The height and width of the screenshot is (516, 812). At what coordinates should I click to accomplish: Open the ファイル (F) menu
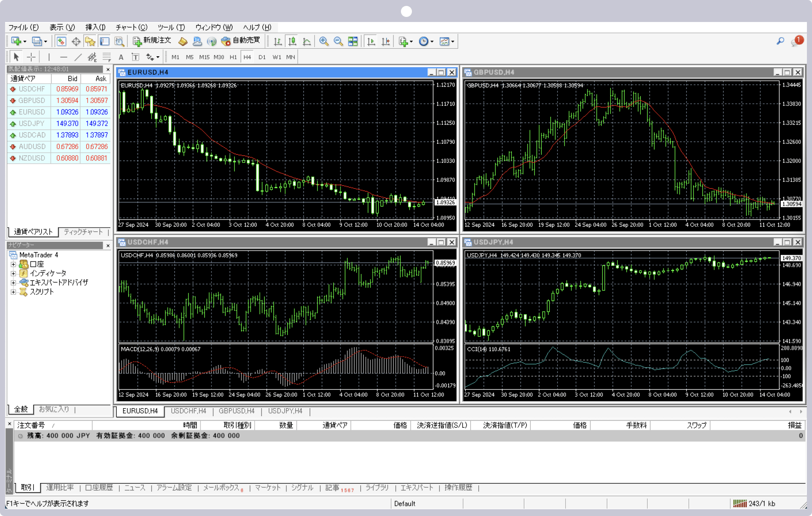[x=24, y=27]
